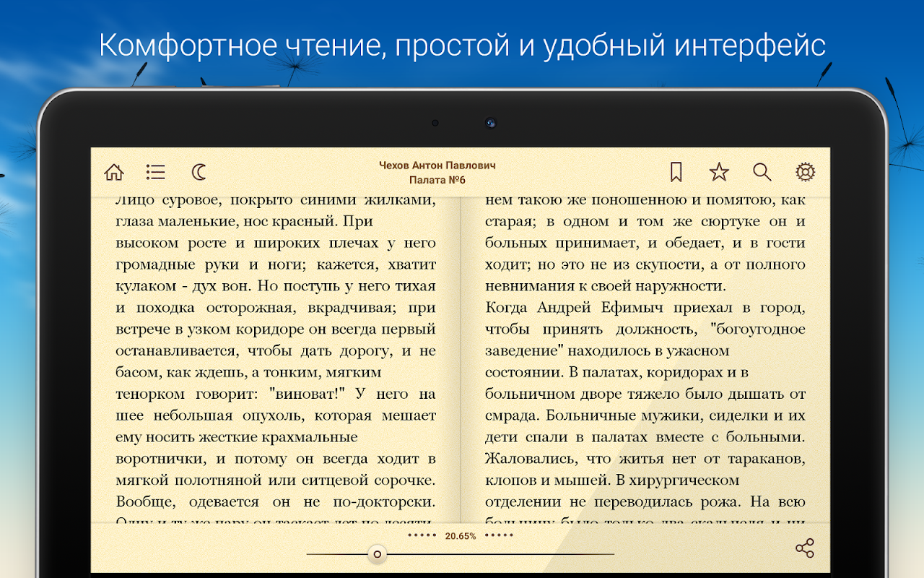Open reader settings gear
The width and height of the screenshot is (924, 578).
pos(805,172)
